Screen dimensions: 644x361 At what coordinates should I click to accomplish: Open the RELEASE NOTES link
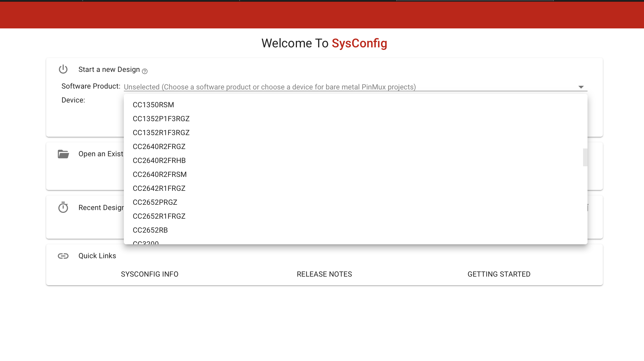[x=324, y=274]
